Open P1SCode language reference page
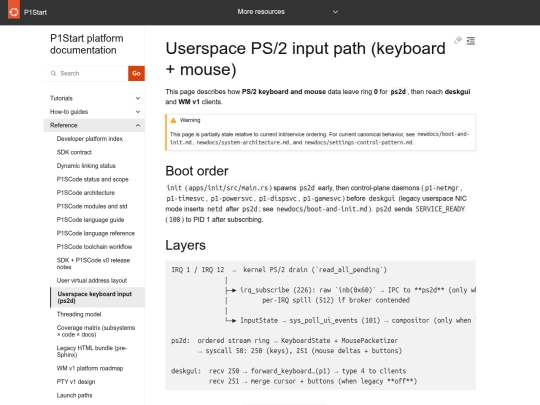The height and width of the screenshot is (405, 540). [95, 233]
